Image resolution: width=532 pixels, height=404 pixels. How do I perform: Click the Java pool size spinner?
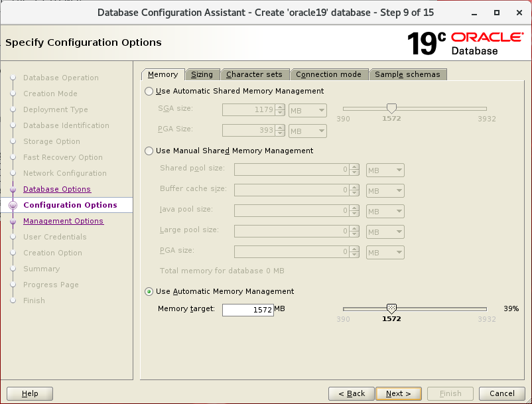(354, 211)
